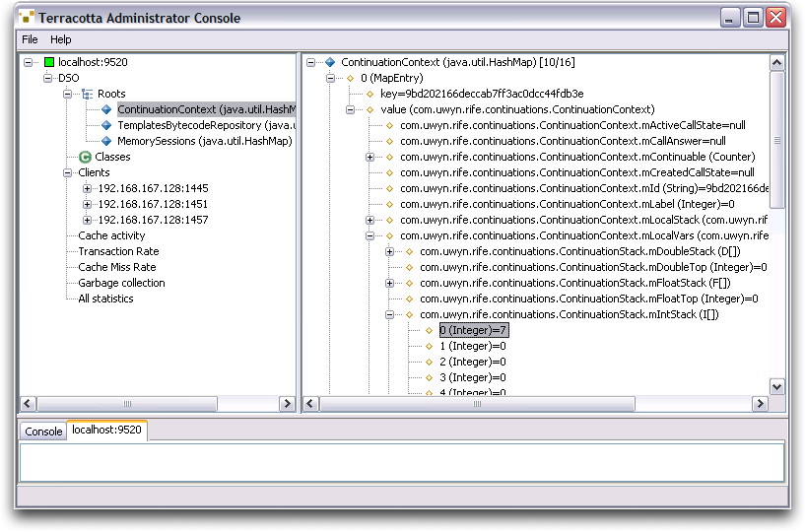Open the Help menu
The height and width of the screenshot is (532, 805).
(x=60, y=39)
